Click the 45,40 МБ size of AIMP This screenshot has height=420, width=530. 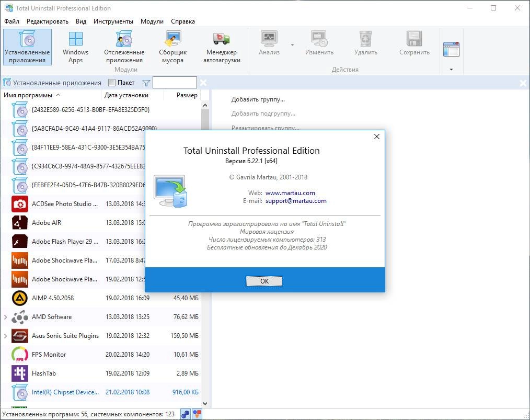(186, 298)
